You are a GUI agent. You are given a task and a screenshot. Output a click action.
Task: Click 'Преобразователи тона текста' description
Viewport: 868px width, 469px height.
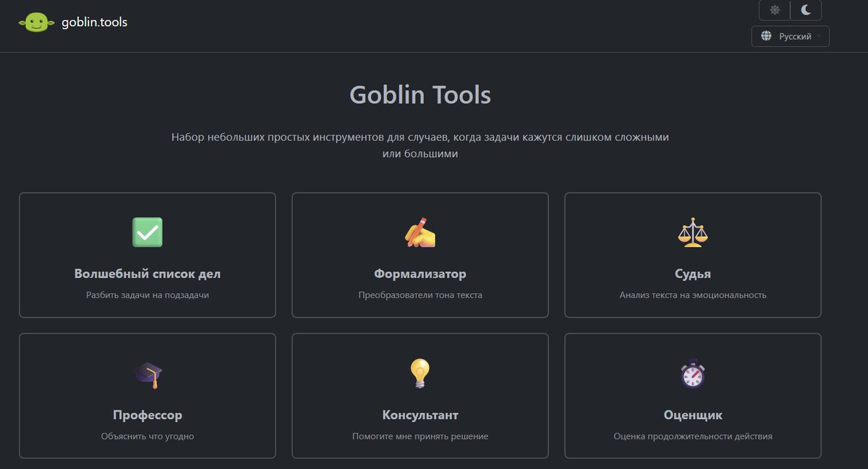coord(420,295)
